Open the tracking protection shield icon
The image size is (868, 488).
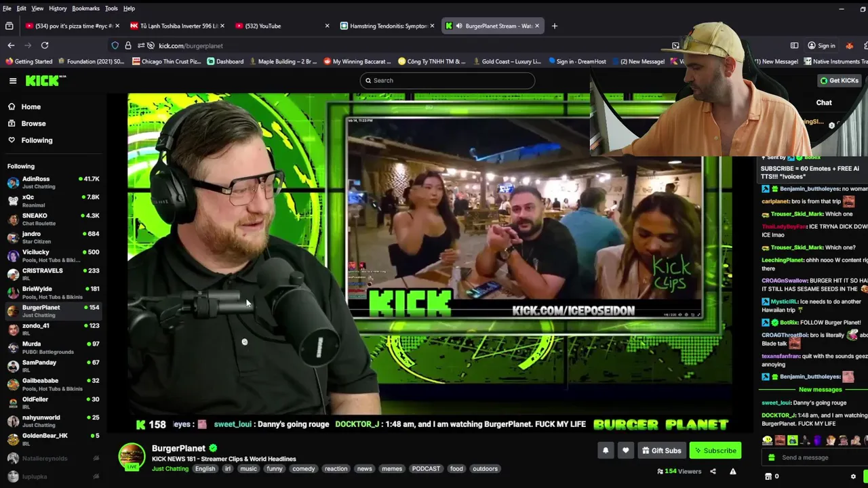pyautogui.click(x=115, y=45)
